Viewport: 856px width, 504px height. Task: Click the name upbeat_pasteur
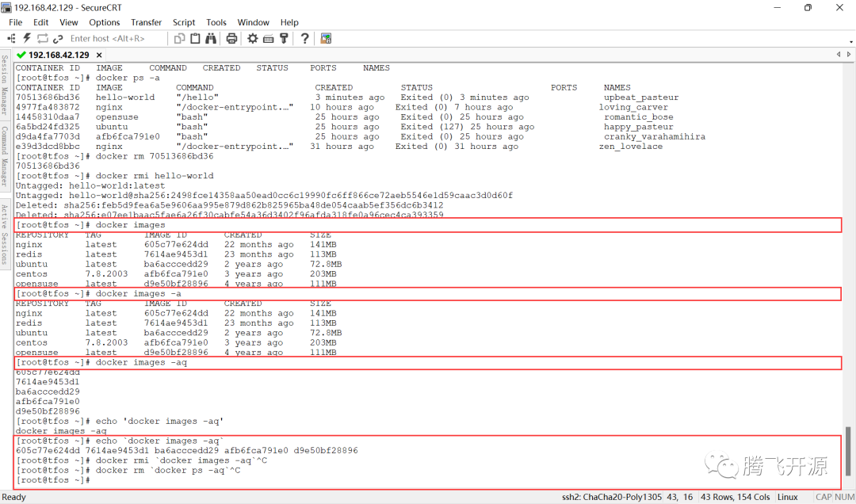pyautogui.click(x=641, y=97)
